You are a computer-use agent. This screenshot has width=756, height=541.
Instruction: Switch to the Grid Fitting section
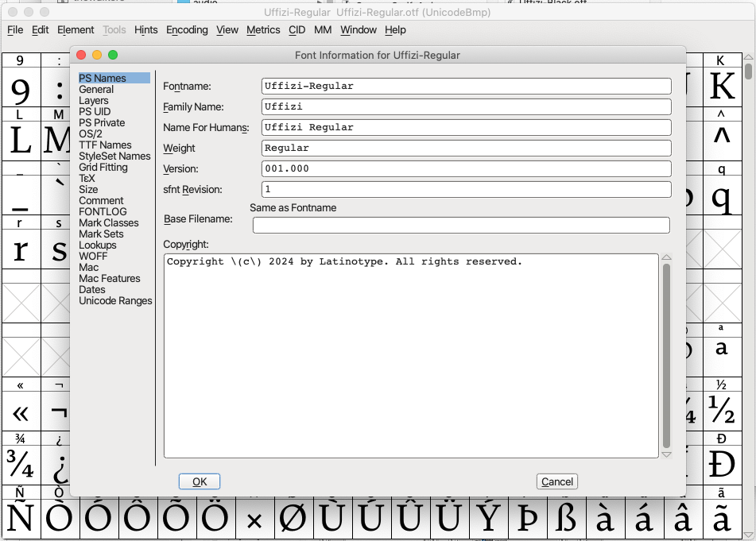click(103, 167)
